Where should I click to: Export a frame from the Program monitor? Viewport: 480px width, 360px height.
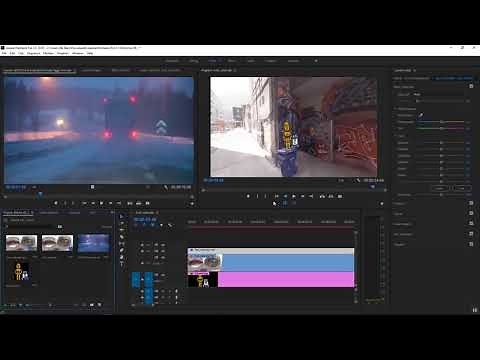(x=340, y=196)
